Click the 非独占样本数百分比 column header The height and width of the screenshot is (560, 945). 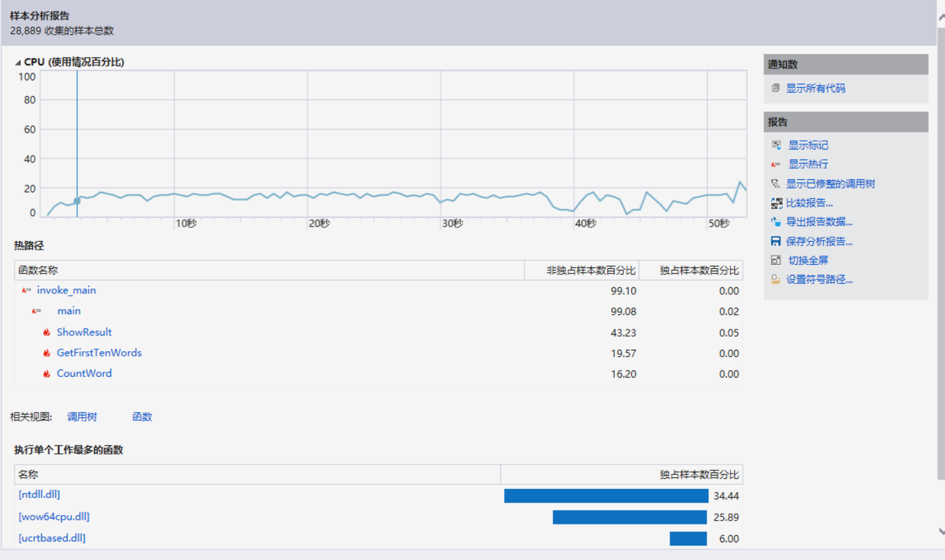pos(582,270)
